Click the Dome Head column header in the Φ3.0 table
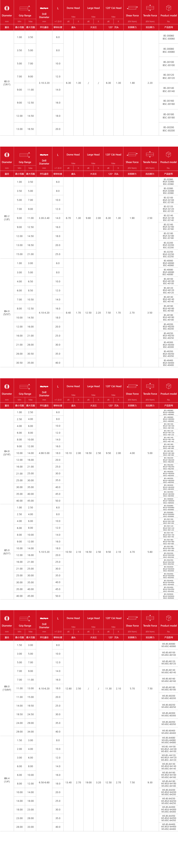Screen dimensions: 178x868 pyautogui.click(x=73, y=8)
